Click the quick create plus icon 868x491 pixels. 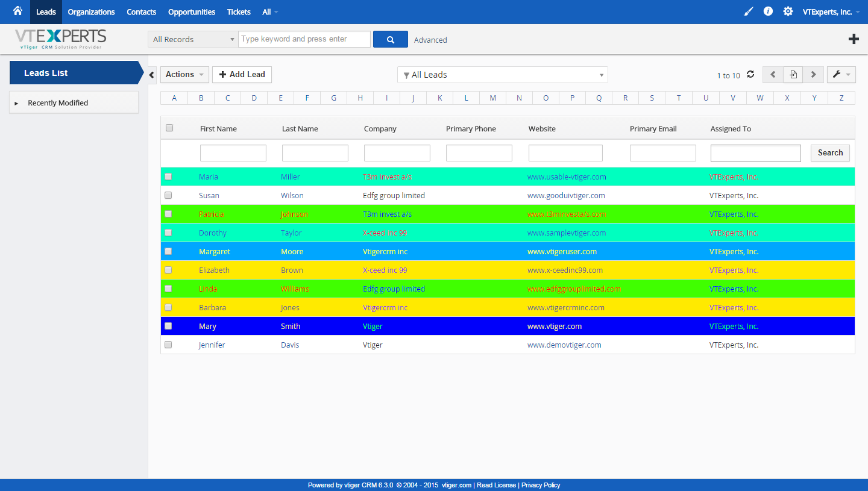pos(854,39)
